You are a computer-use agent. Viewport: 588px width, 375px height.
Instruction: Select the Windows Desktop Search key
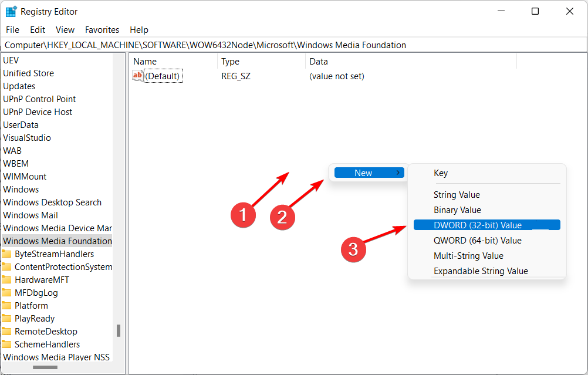click(x=52, y=202)
